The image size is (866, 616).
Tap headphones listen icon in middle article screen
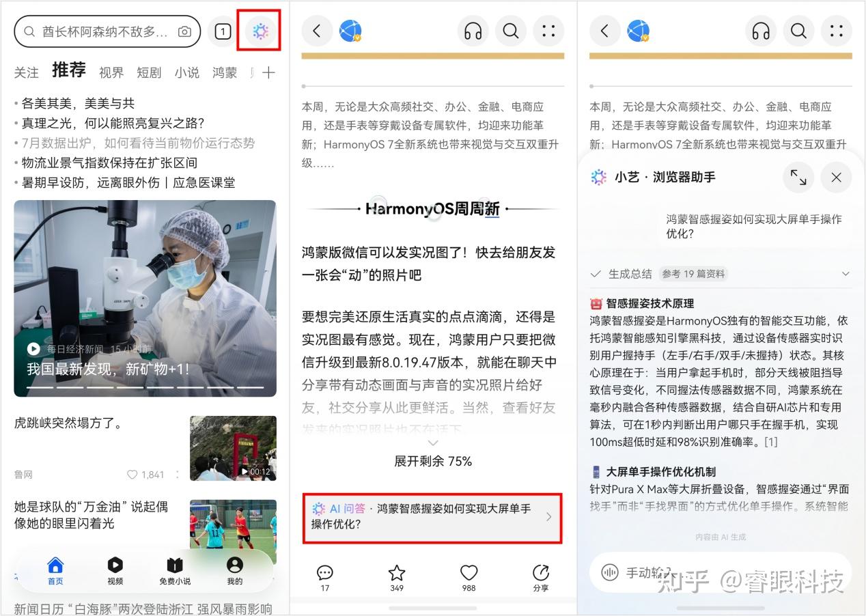click(x=473, y=31)
